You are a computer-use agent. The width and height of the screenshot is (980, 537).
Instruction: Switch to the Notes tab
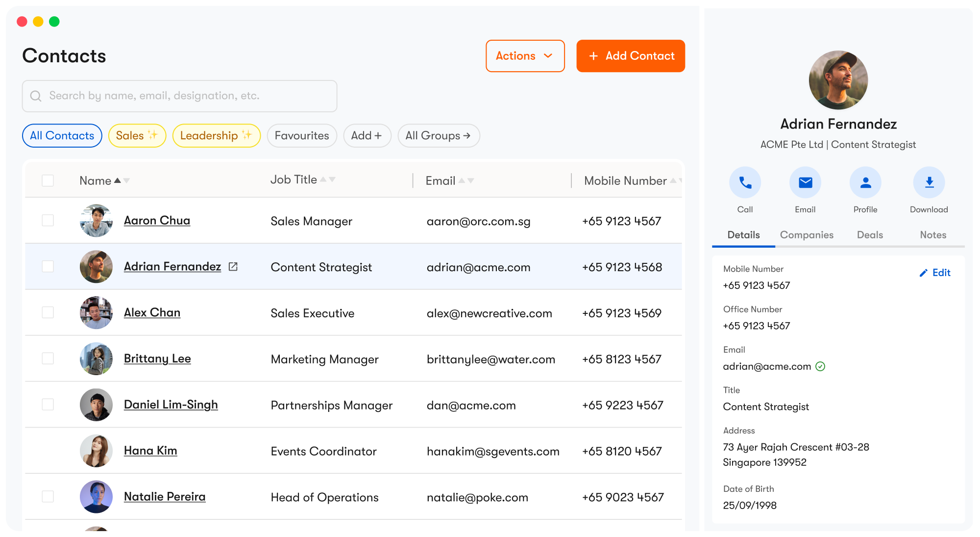933,235
